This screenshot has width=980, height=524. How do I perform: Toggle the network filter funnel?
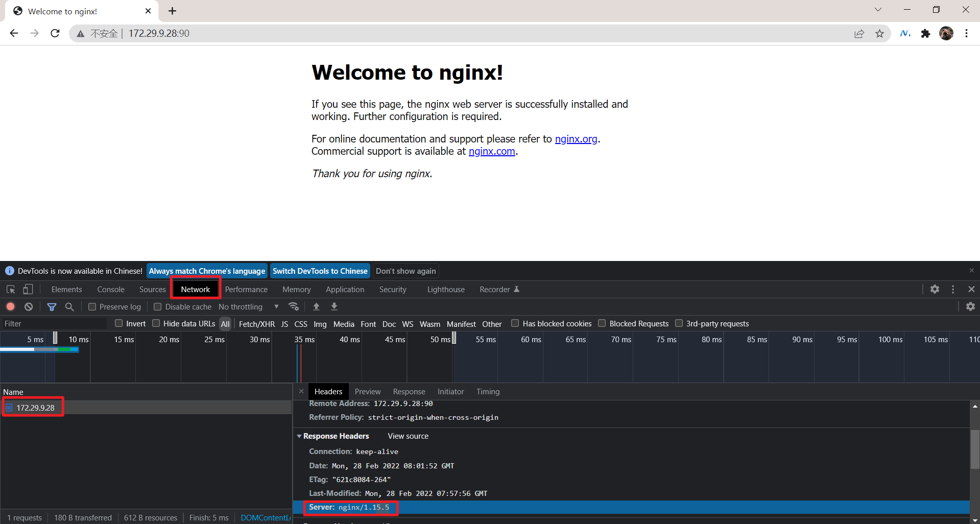52,306
